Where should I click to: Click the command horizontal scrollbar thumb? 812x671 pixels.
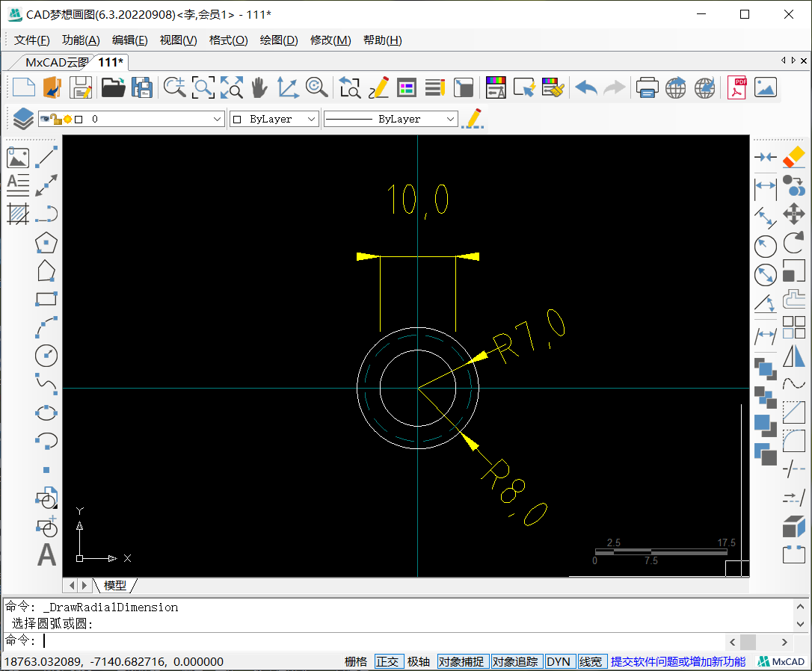point(748,642)
